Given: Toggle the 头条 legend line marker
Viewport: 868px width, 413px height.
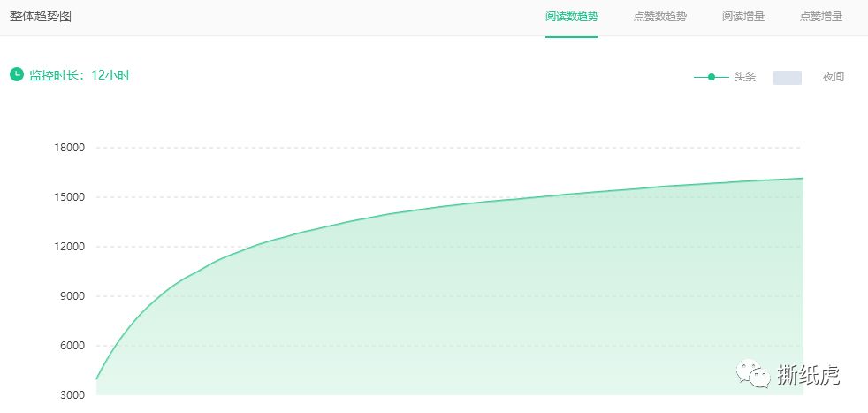Looking at the screenshot, I should (x=712, y=77).
